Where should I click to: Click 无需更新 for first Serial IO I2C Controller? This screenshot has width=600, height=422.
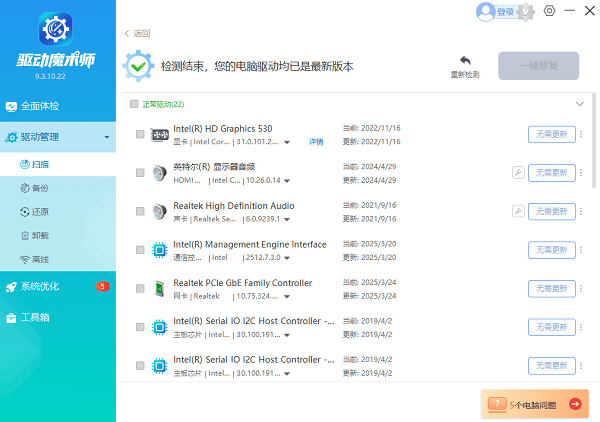(552, 327)
